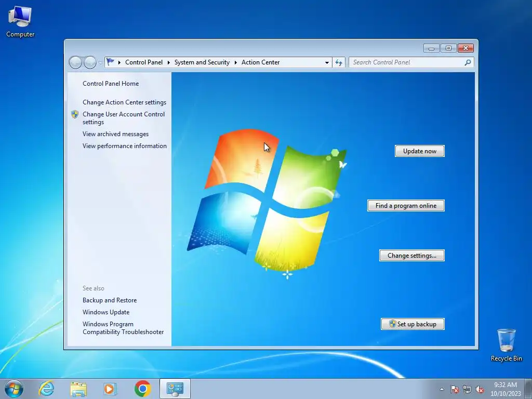
Task: Click the flag icon in address bar
Action: pos(110,62)
